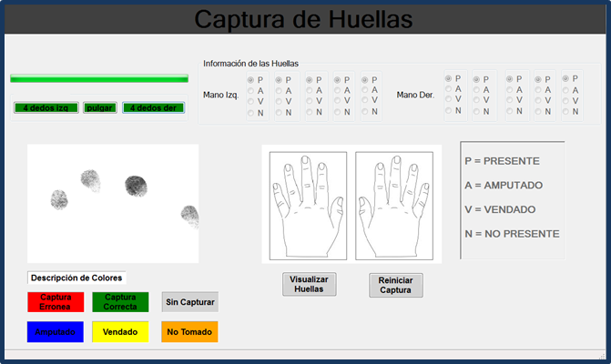This screenshot has width=611, height=364.
Task: Choose N in first Mano Izq. finger group
Action: [250, 113]
